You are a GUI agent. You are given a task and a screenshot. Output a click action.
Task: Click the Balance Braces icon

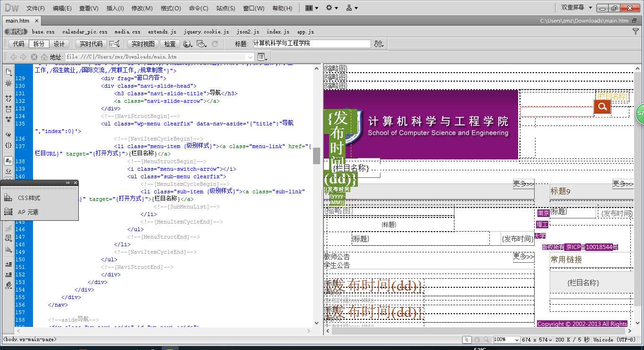[x=8, y=145]
